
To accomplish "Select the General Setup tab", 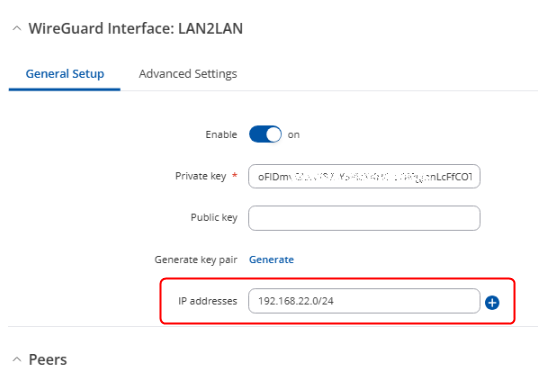I will (65, 74).
